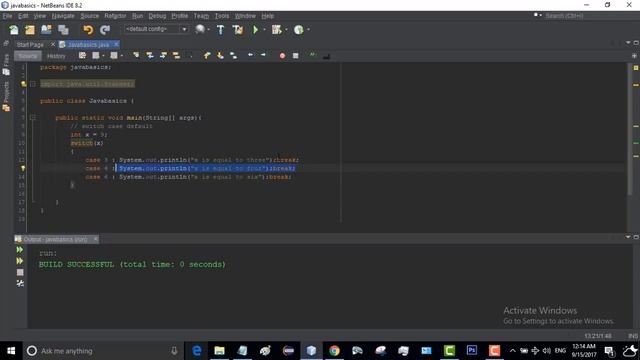The image size is (640, 360).
Task: Click the Shift Line Left arrow
Action: tap(250, 55)
